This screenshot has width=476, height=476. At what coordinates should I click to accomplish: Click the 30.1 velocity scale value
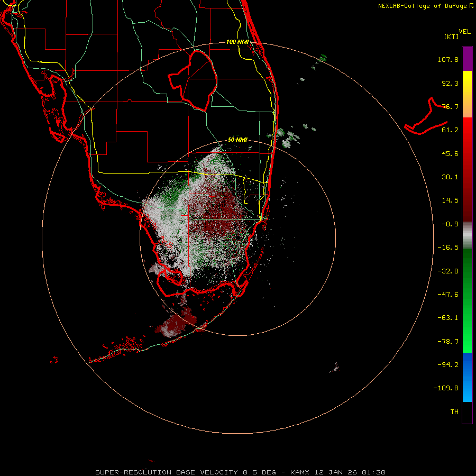450,177
